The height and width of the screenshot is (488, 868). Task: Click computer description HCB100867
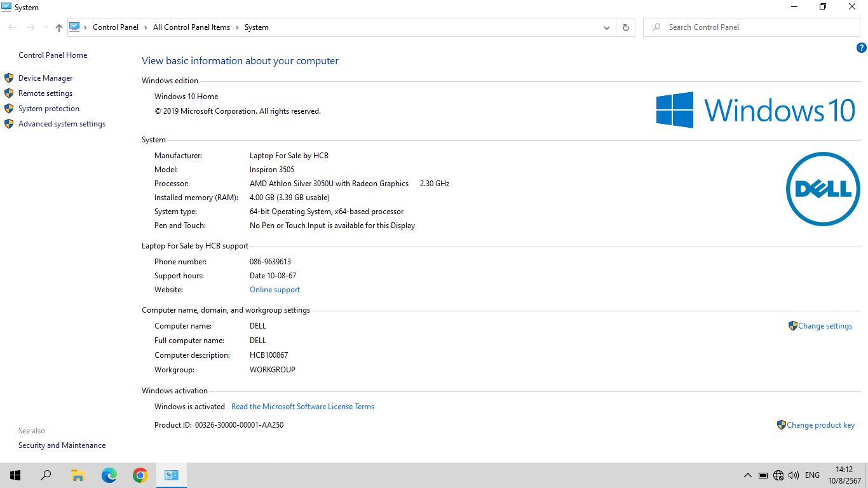point(269,355)
